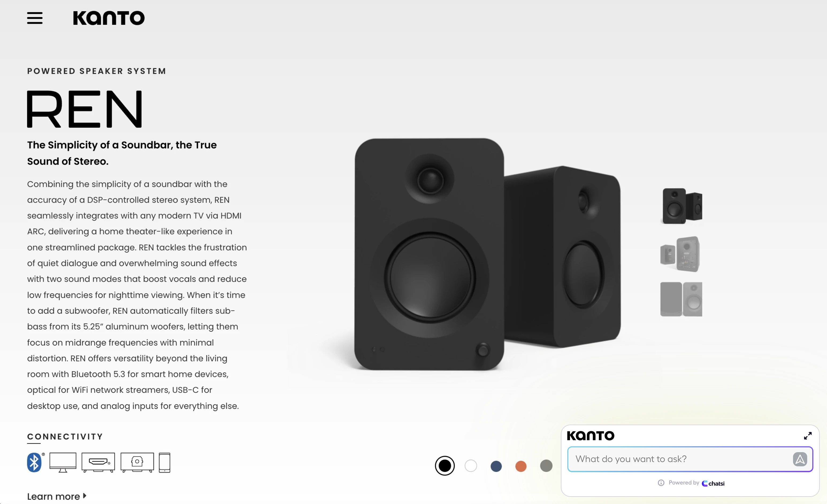Choose the grey color swatch
Viewport: 827px width, 504px height.
546,466
